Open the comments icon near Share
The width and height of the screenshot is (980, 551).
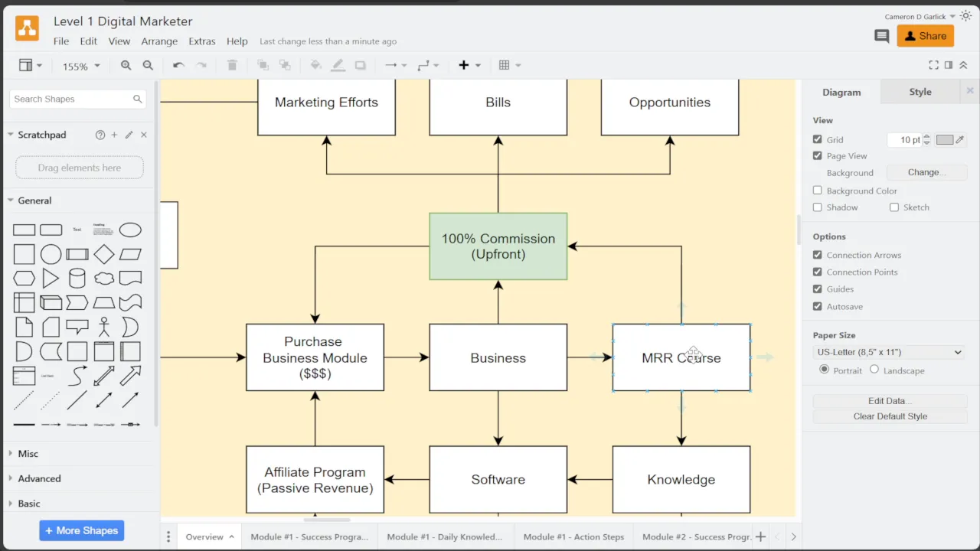[882, 36]
